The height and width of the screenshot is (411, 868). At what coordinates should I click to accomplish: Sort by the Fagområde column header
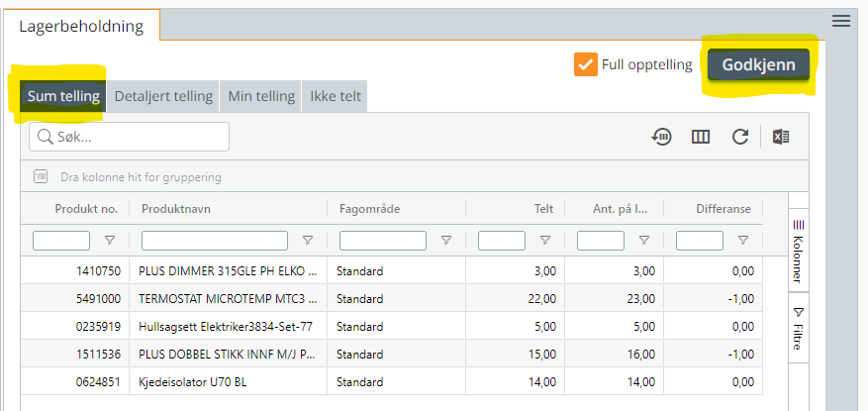[370, 209]
